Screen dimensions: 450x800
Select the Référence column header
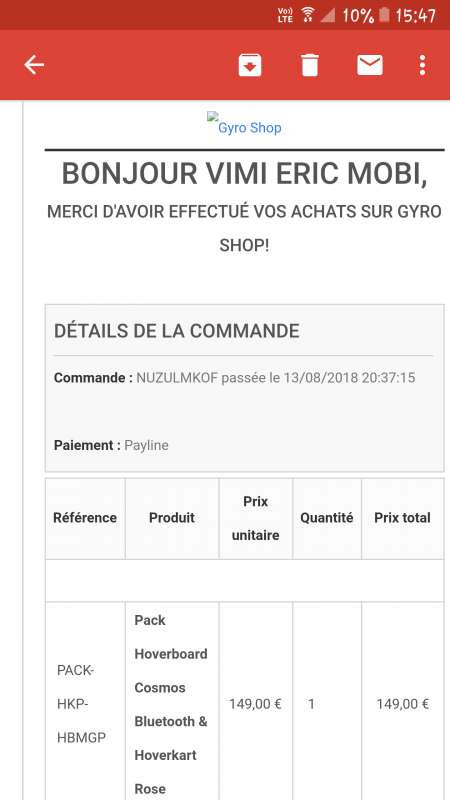pyautogui.click(x=85, y=518)
